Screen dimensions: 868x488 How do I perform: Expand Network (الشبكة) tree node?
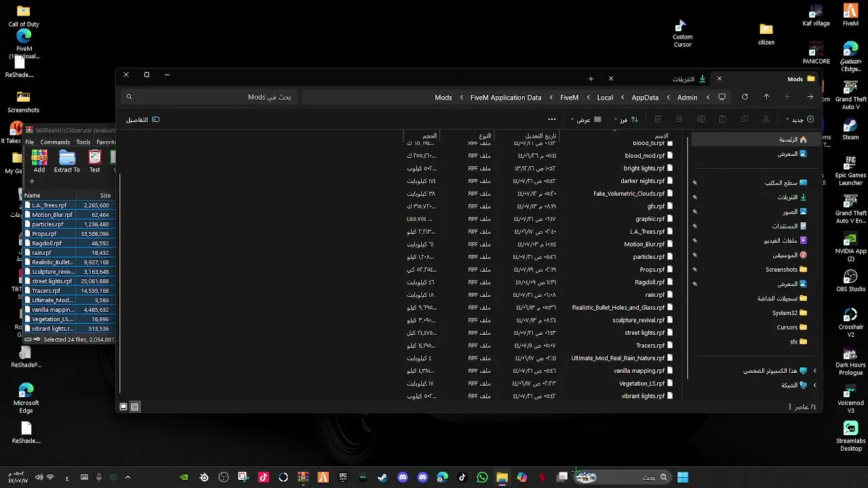pyautogui.click(x=815, y=385)
